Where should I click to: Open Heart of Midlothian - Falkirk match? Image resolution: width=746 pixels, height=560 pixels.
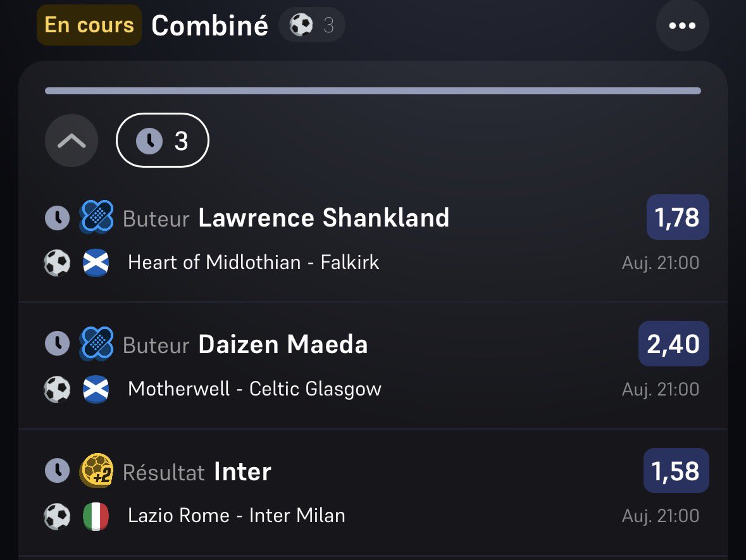254,262
